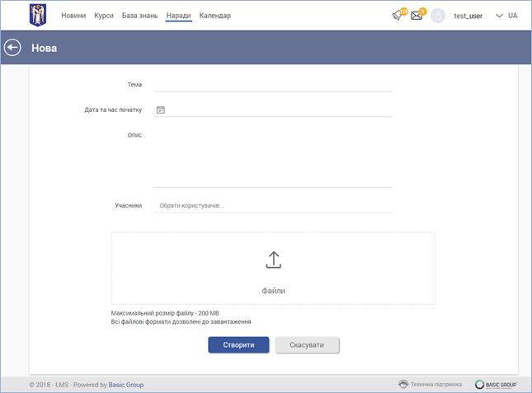Click the back arrow icon next to Нова
The image size is (532, 393).
click(12, 48)
